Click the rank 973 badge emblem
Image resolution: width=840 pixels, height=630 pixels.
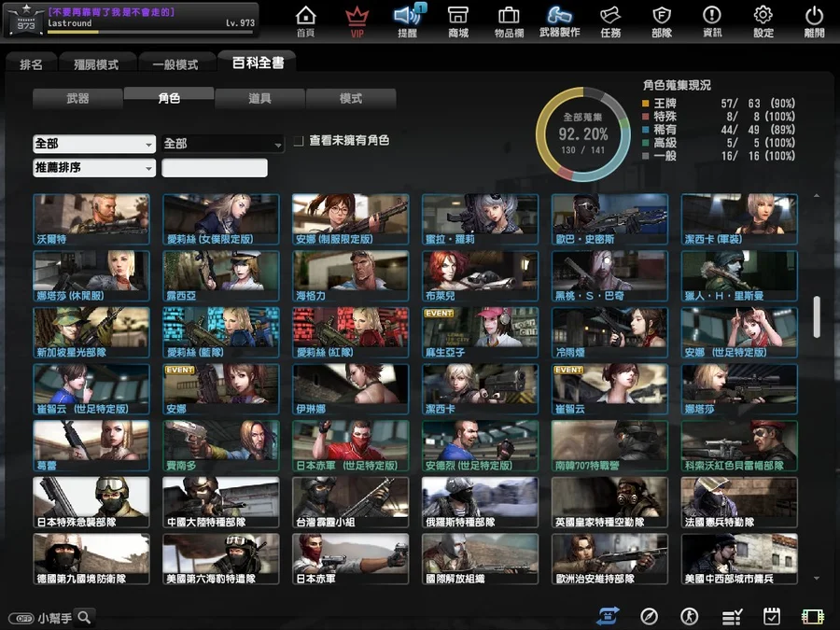coord(25,21)
